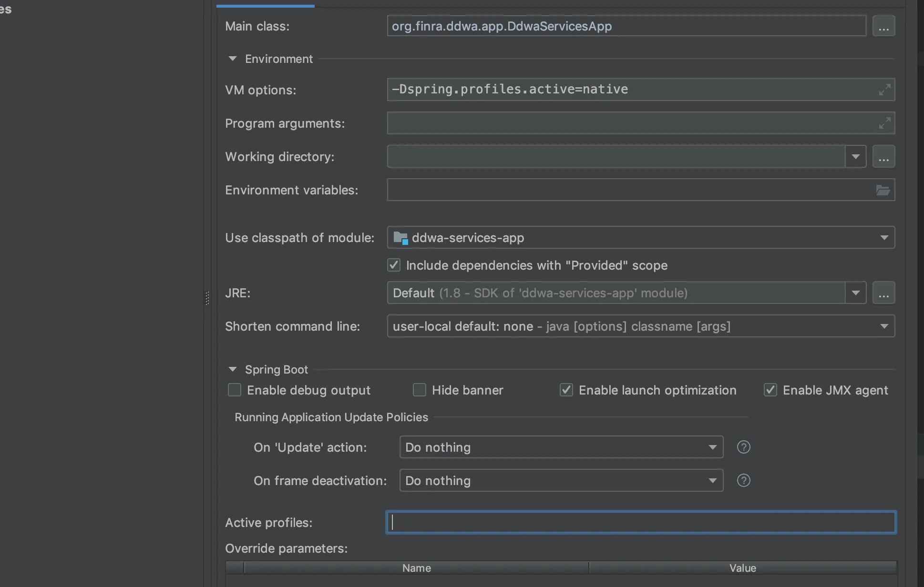Image resolution: width=924 pixels, height=587 pixels.
Task: Collapse the Environment section
Action: pyautogui.click(x=233, y=59)
